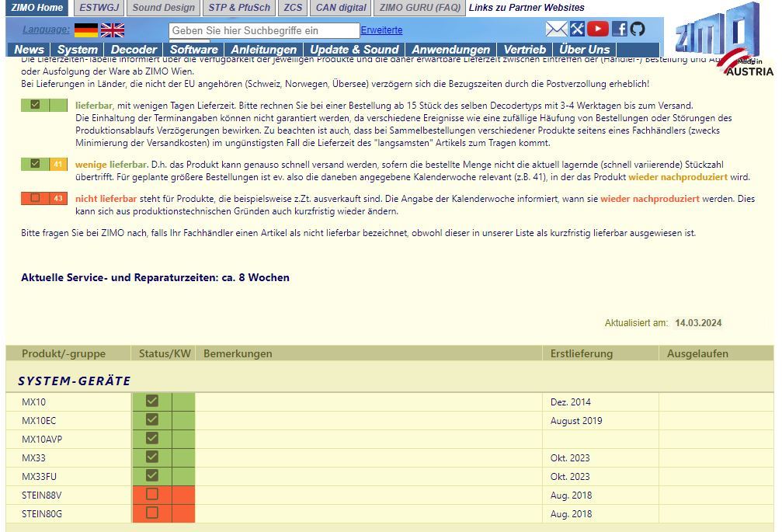Open the ESTWGJ tab

coord(99,8)
